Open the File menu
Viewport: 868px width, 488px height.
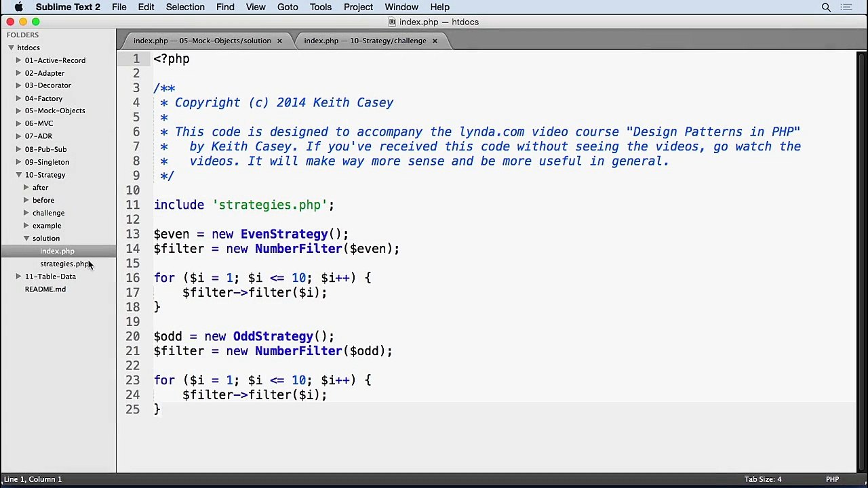pyautogui.click(x=119, y=7)
